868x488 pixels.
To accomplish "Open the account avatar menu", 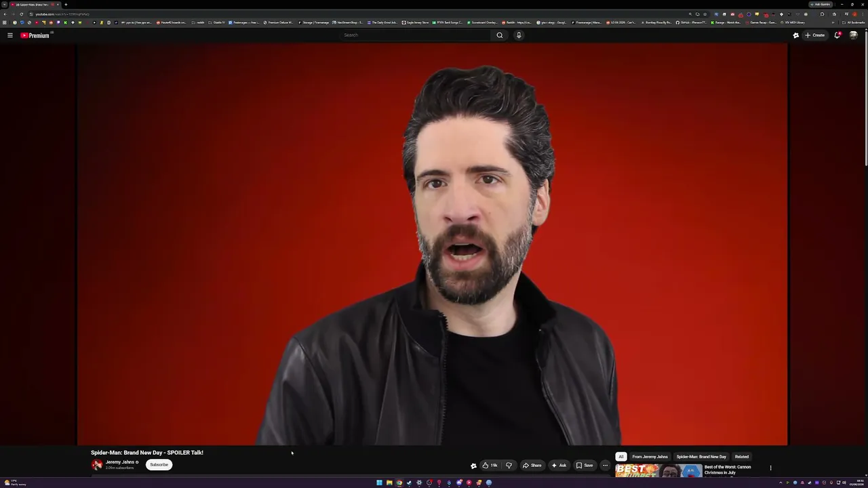I will coord(853,35).
